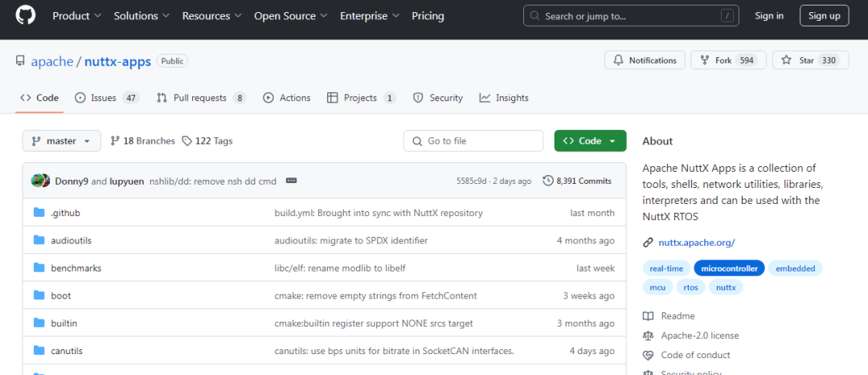Image resolution: width=868 pixels, height=375 pixels.
Task: Click the Search or jump to box
Action: (x=631, y=16)
